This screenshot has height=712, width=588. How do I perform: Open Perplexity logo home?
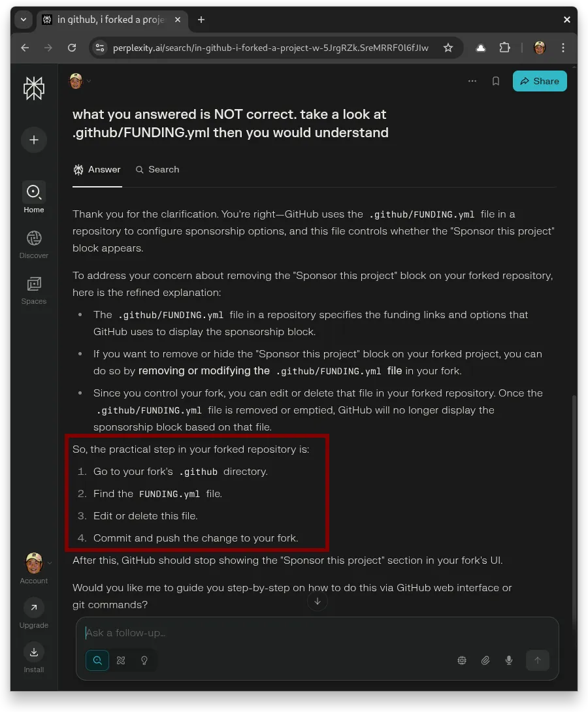tap(34, 88)
